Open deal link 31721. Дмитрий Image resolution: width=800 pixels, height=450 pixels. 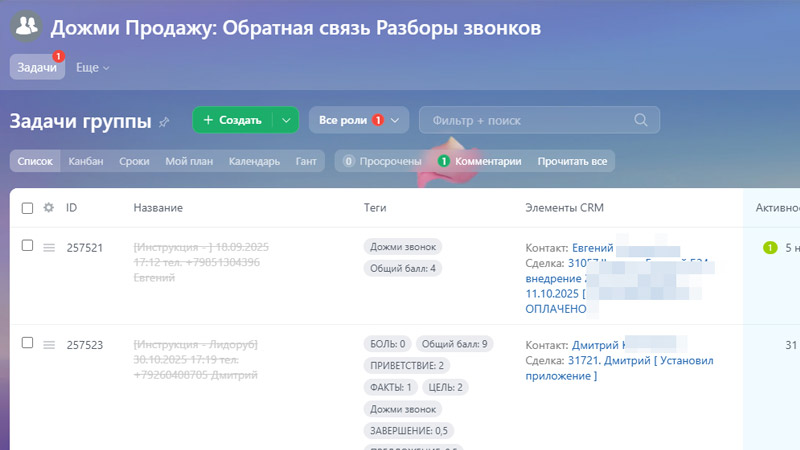click(619, 368)
